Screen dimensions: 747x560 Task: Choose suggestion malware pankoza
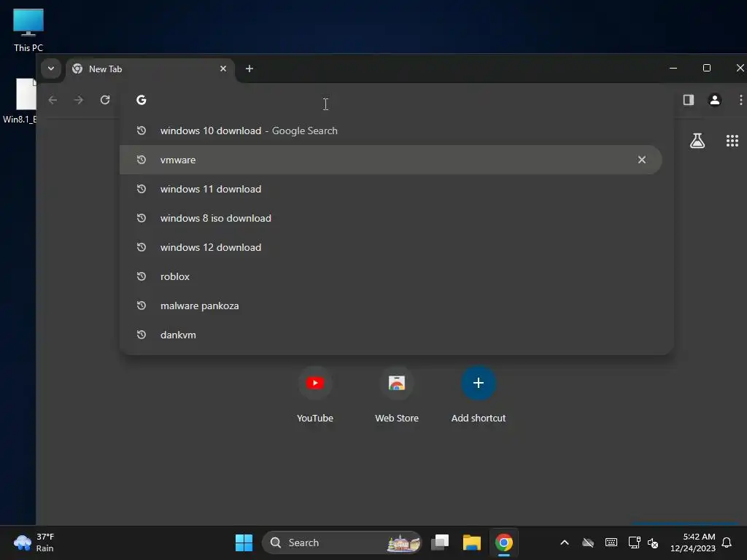(x=391, y=306)
